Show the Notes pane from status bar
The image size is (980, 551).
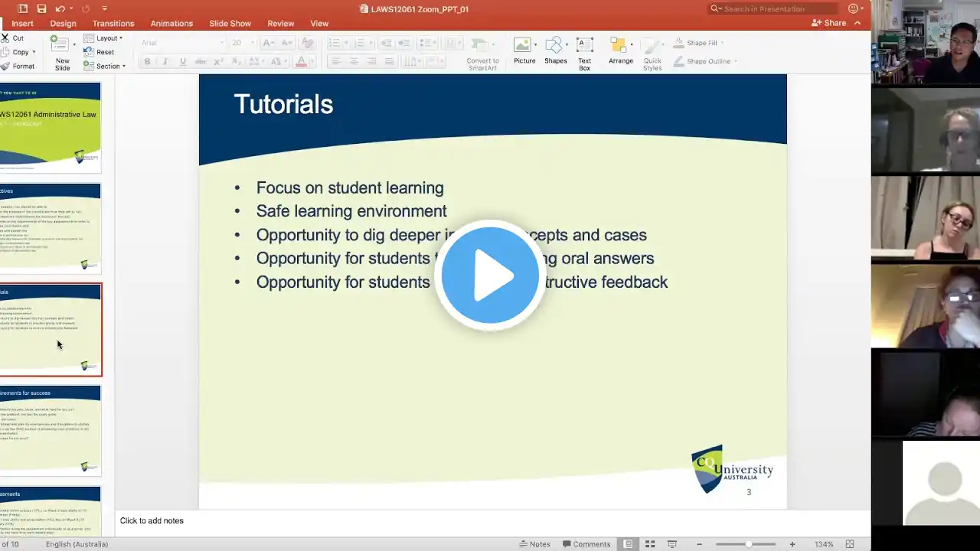pyautogui.click(x=534, y=544)
